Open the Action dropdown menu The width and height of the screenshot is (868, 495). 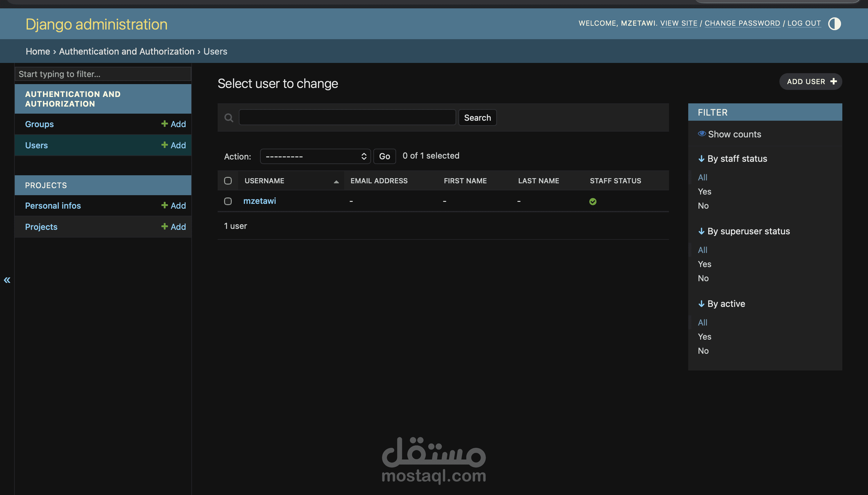315,156
